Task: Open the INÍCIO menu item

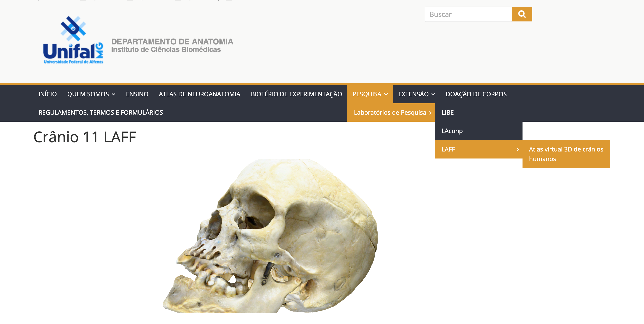Action: (x=48, y=94)
